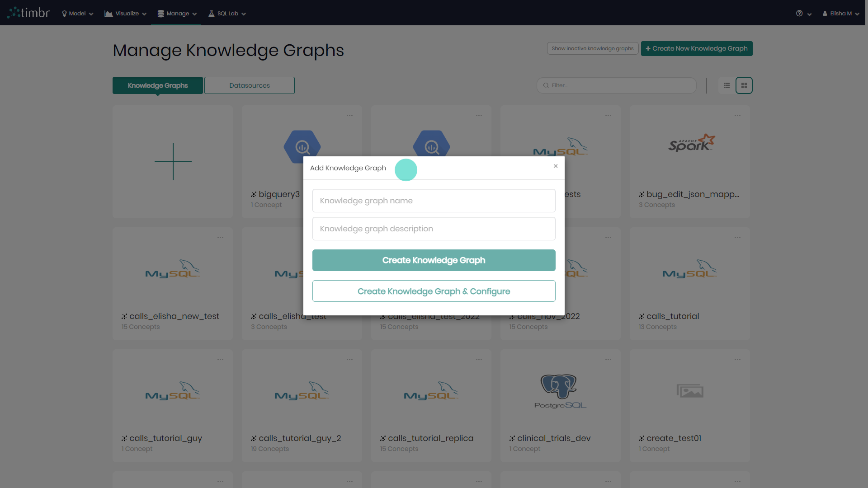Viewport: 868px width, 488px height.
Task: Open options for create_test01 card
Action: 737,360
